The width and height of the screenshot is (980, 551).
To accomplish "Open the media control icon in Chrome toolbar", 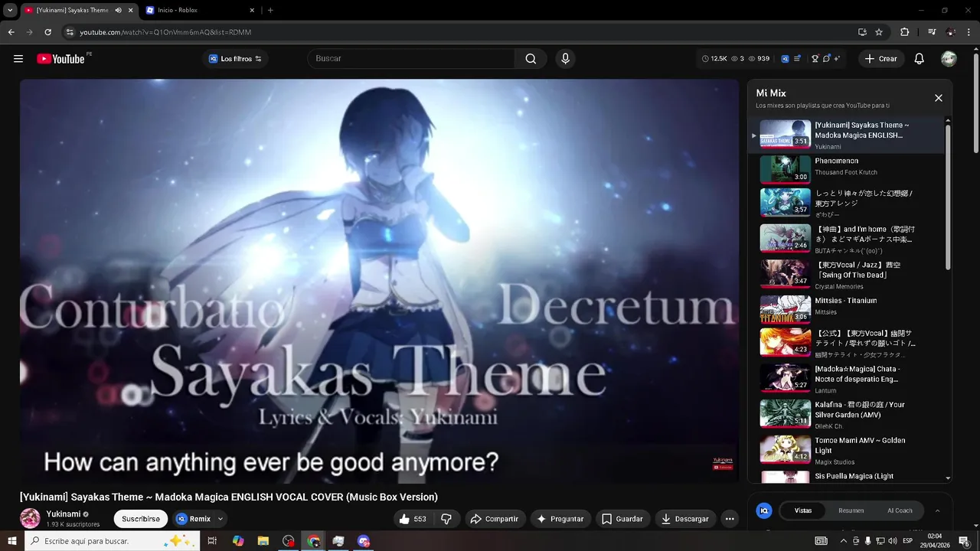I will [932, 32].
